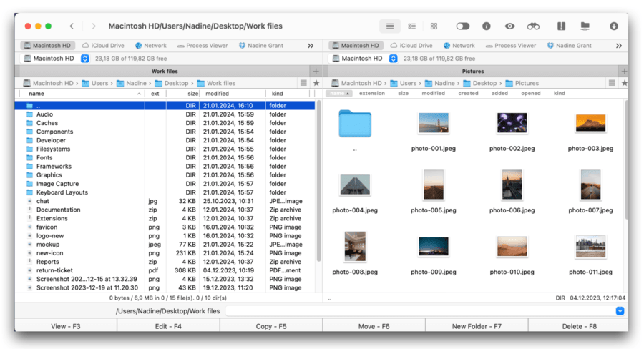Select Nadine Grant in right pane favorites

(x=570, y=46)
